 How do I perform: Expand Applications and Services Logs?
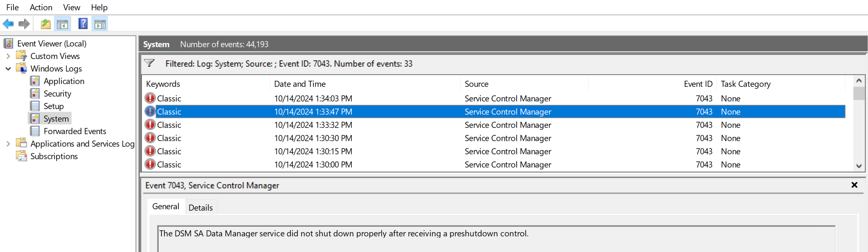8,144
